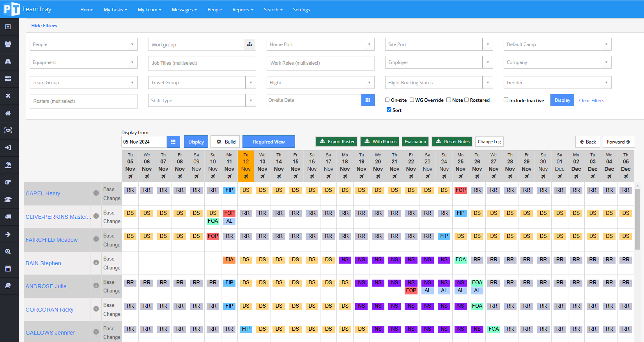Open the beach umbrella leave icon
The width and height of the screenshot is (644, 342).
8,165
